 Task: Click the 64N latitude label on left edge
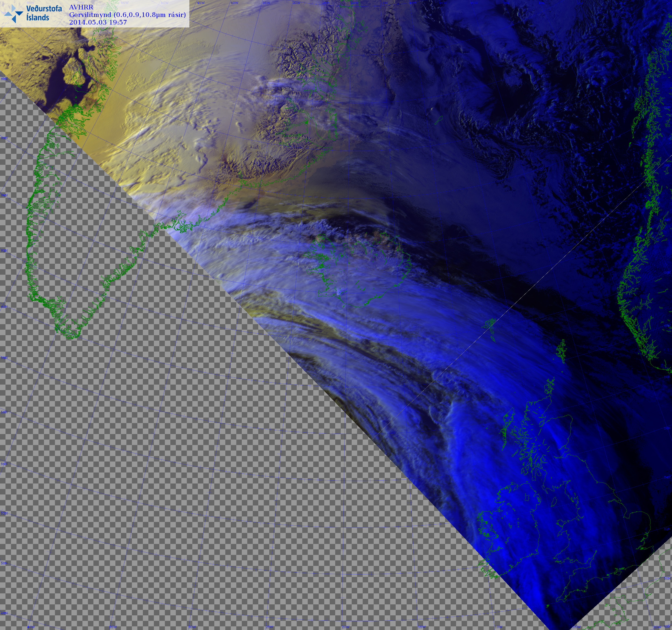[4, 195]
